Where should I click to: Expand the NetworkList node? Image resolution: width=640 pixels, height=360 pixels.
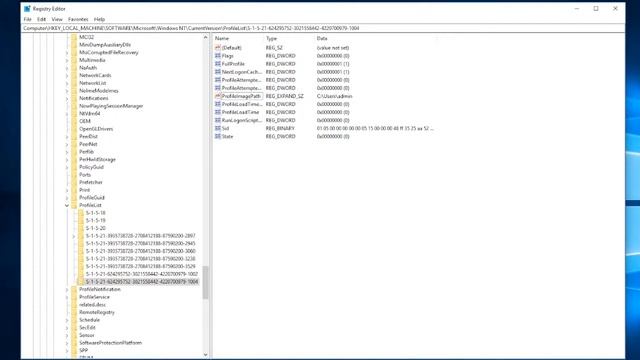click(67, 83)
